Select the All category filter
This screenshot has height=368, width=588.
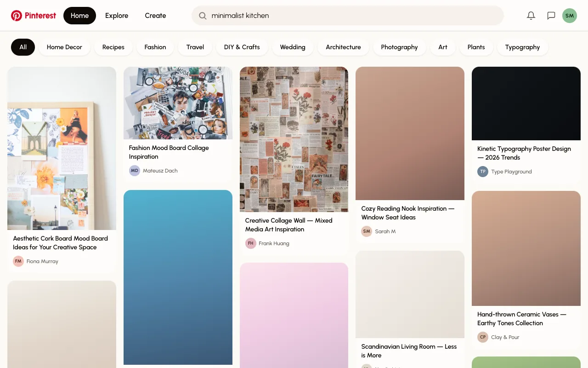23,47
